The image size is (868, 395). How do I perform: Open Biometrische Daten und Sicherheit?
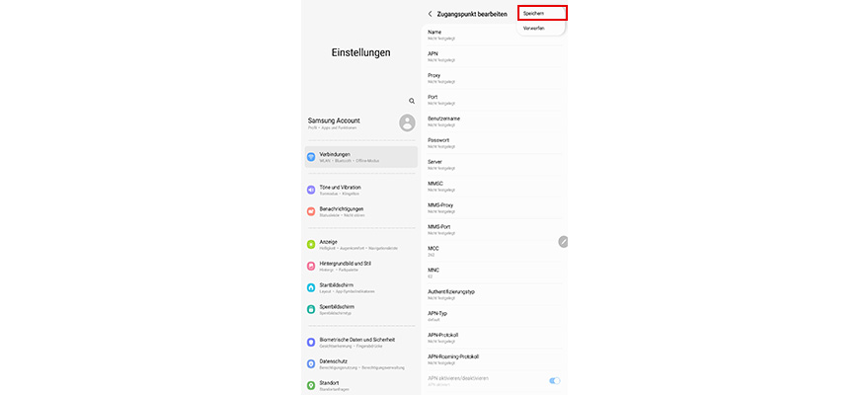point(361,342)
